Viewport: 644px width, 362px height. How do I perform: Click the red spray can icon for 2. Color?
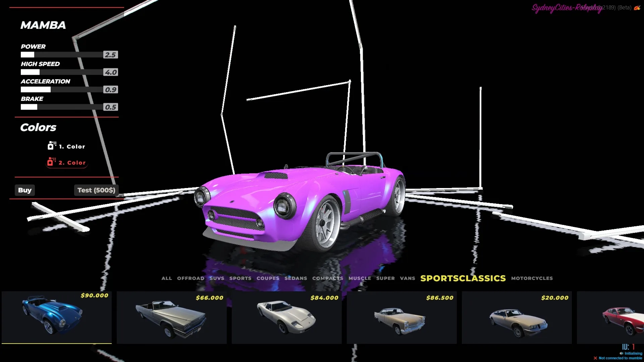[x=51, y=162]
